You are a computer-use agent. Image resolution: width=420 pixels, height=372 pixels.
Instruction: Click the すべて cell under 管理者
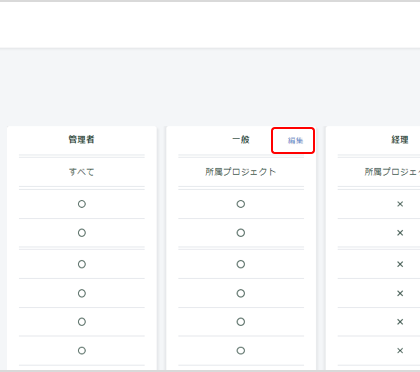click(82, 172)
